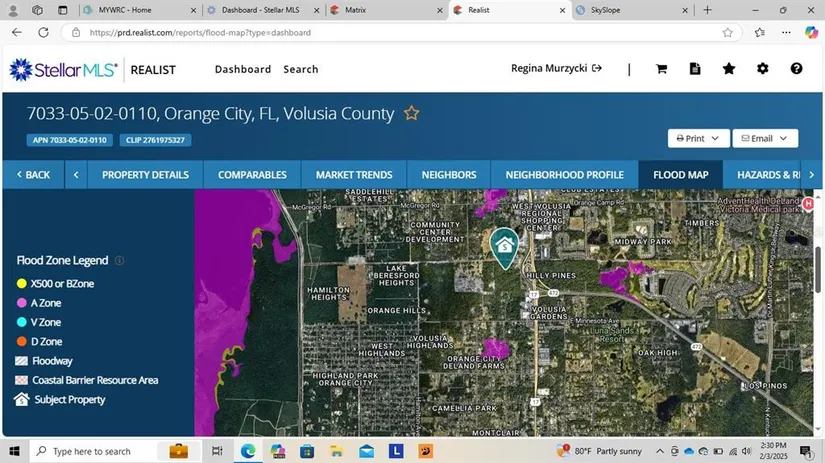Click the subject property home marker
Screen dimensions: 825x463
504,245
